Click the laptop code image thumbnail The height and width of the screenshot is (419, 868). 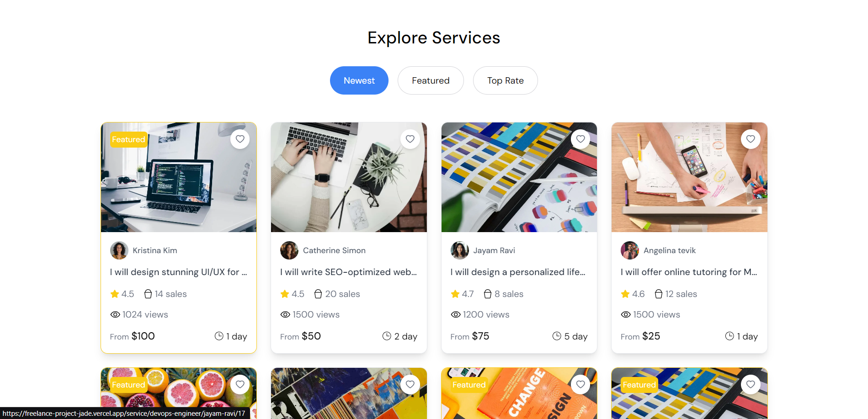click(x=179, y=177)
